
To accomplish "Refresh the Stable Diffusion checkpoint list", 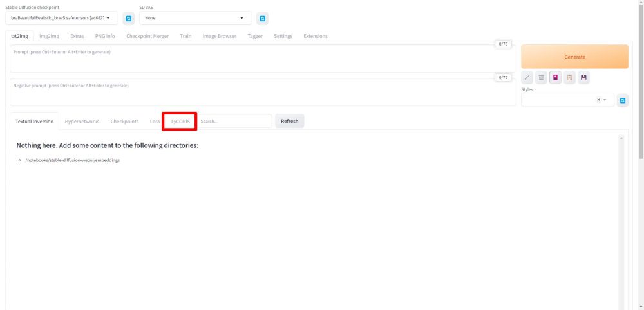I will click(x=128, y=18).
